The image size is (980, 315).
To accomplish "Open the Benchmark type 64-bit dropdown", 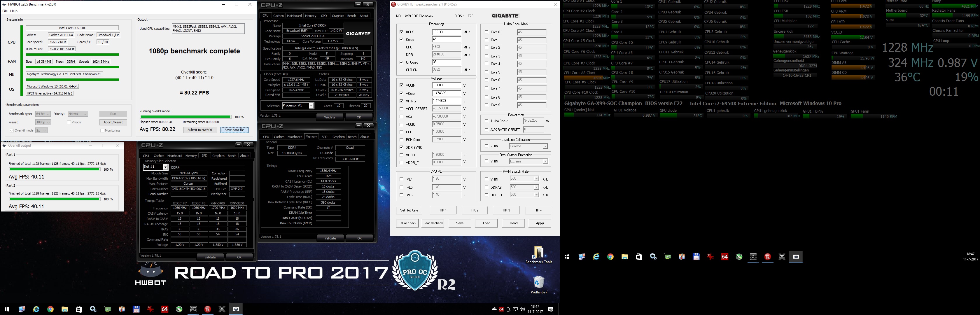I will coord(43,114).
